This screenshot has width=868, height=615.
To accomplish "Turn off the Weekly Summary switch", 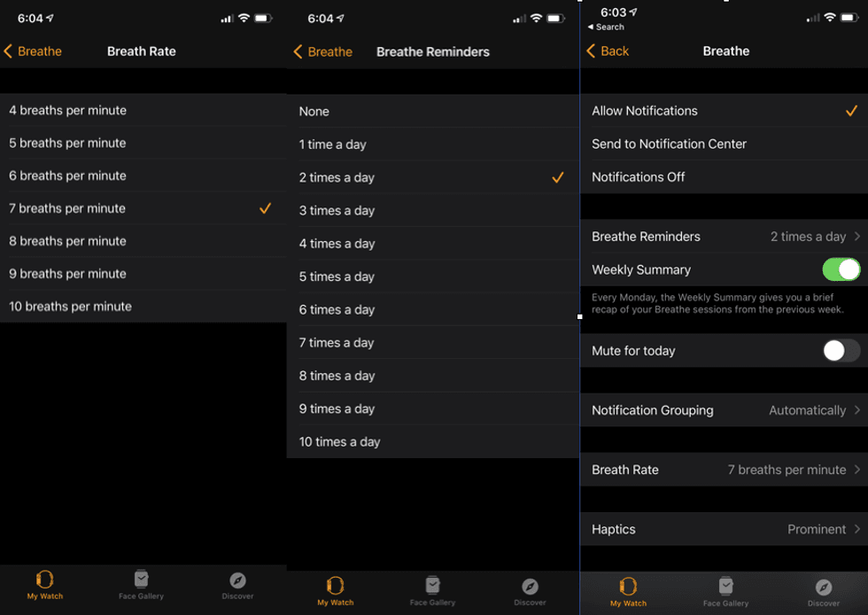I will [840, 269].
